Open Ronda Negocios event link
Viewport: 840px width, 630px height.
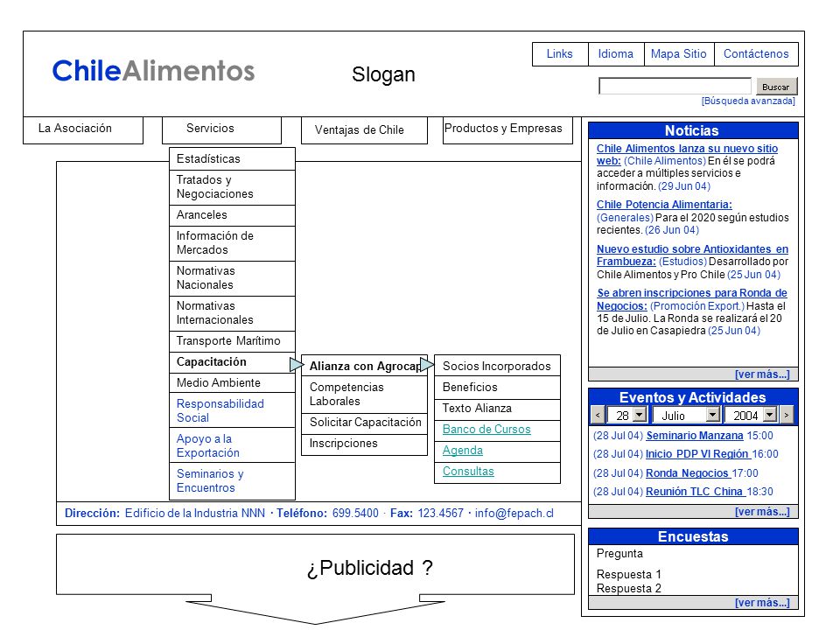[688, 473]
